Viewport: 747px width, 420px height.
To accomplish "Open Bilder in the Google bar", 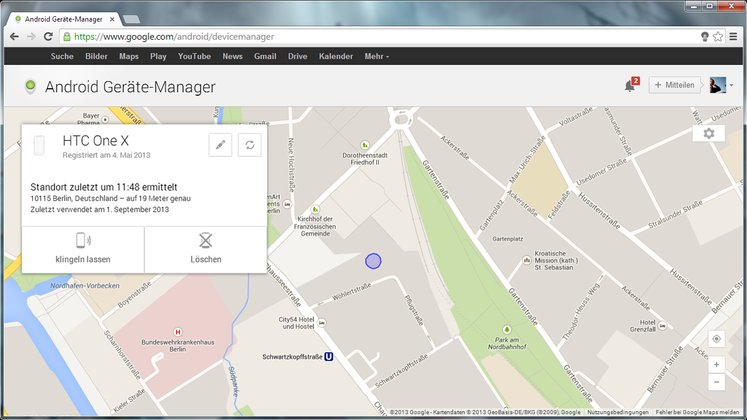I will (96, 56).
